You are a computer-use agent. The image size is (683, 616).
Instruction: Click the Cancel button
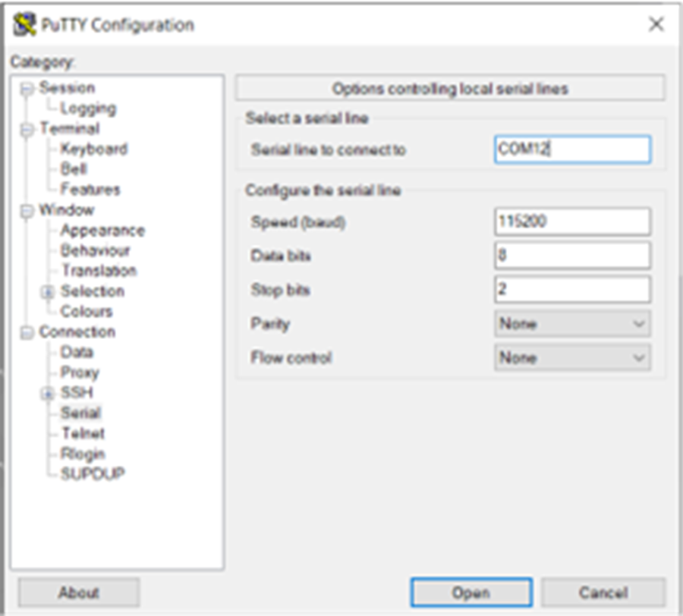point(603,592)
